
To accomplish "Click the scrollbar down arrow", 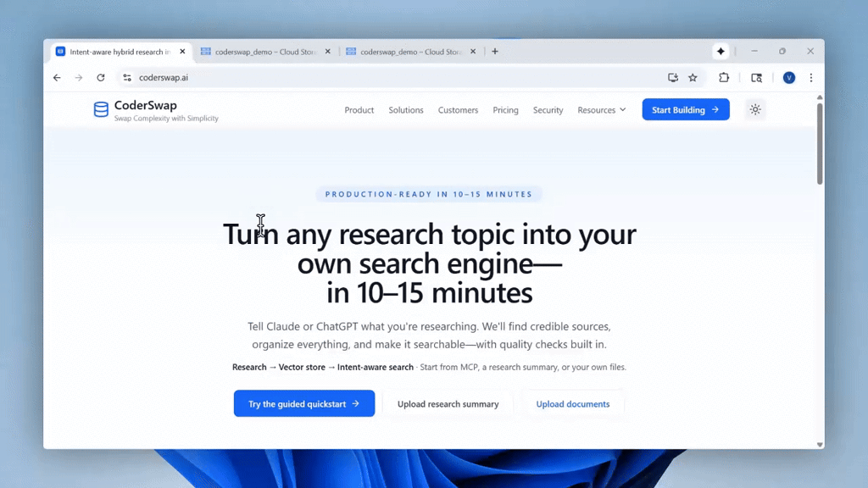I will tap(820, 444).
